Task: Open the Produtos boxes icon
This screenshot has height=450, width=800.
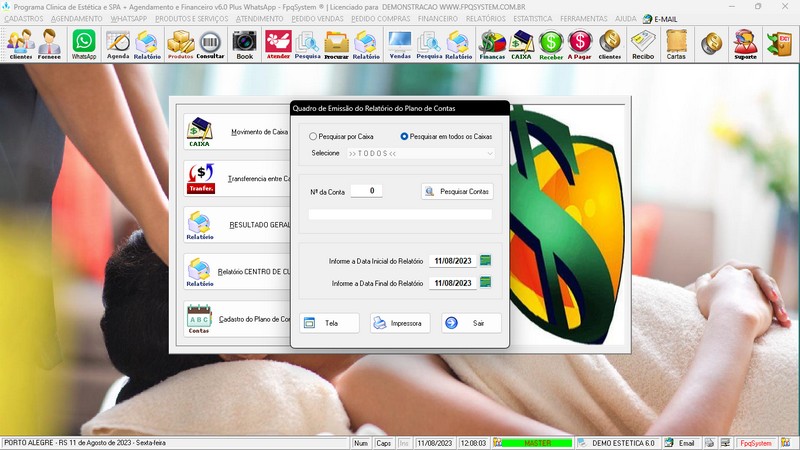Action: pyautogui.click(x=181, y=44)
